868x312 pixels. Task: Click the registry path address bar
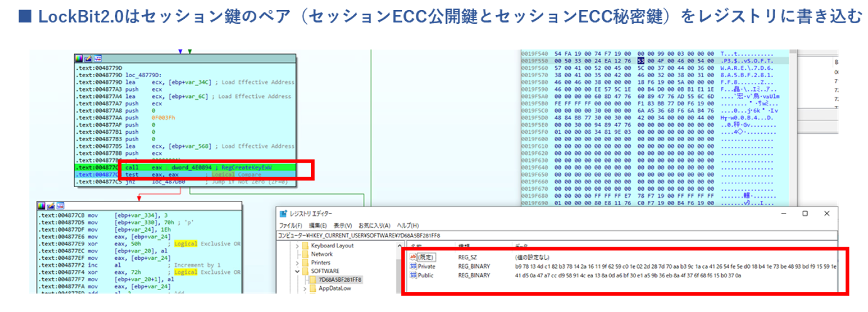click(x=558, y=235)
